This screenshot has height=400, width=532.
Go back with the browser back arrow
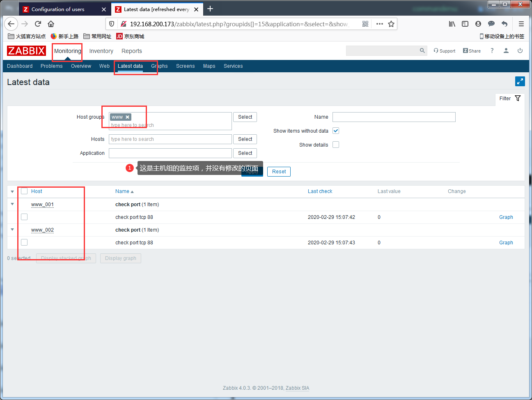pyautogui.click(x=11, y=24)
